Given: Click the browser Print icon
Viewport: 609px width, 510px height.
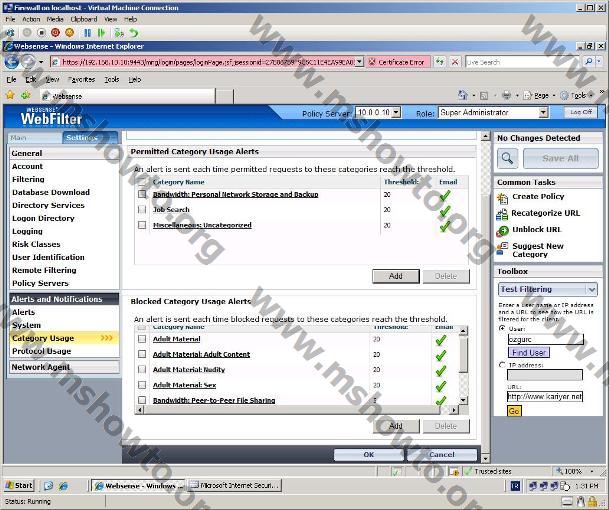Looking at the screenshot, I should (506, 95).
